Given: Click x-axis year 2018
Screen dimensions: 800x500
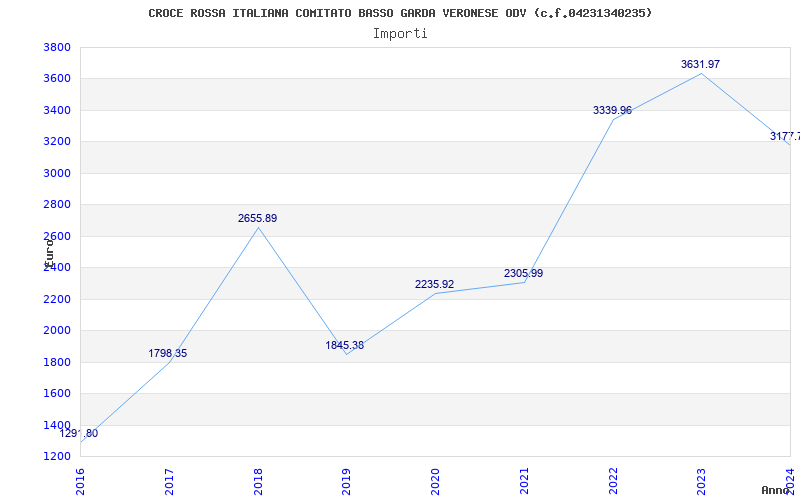Looking at the screenshot, I should pos(258,482).
